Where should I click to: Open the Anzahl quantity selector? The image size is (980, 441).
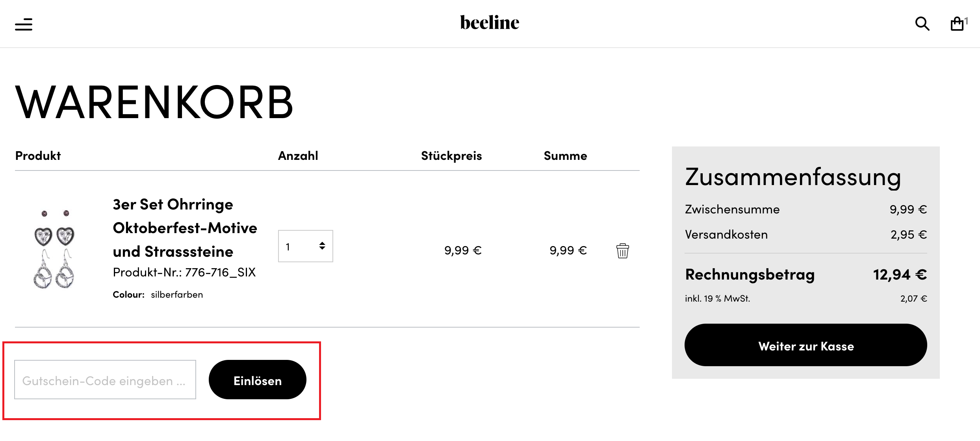tap(305, 246)
